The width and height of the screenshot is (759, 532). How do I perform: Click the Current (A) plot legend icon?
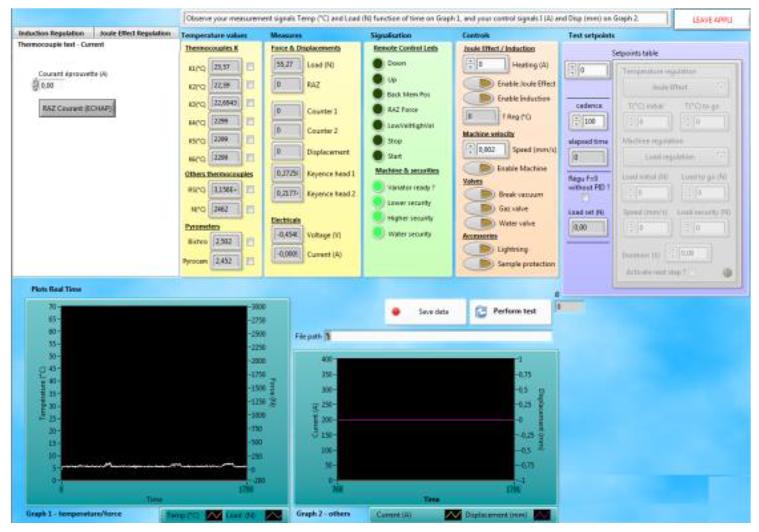(453, 515)
